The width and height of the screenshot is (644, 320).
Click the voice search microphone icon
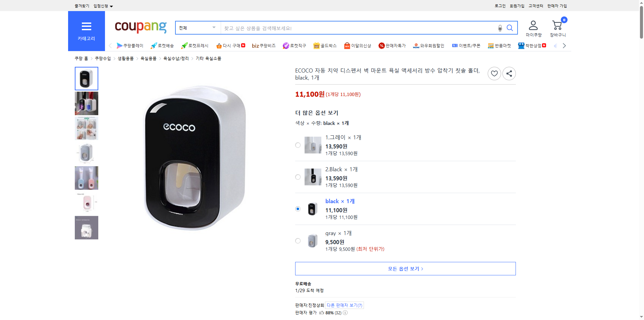(499, 28)
